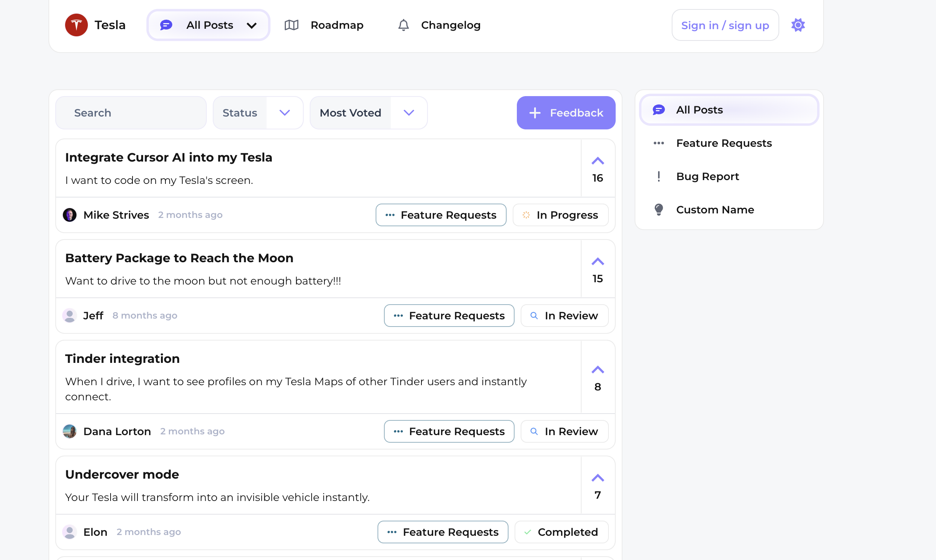Upvote the Tinder integration post

tap(598, 370)
